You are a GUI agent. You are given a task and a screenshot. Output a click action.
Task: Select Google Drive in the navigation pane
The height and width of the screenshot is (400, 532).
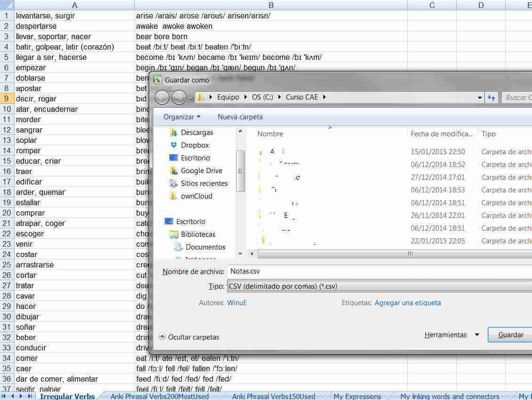(202, 171)
